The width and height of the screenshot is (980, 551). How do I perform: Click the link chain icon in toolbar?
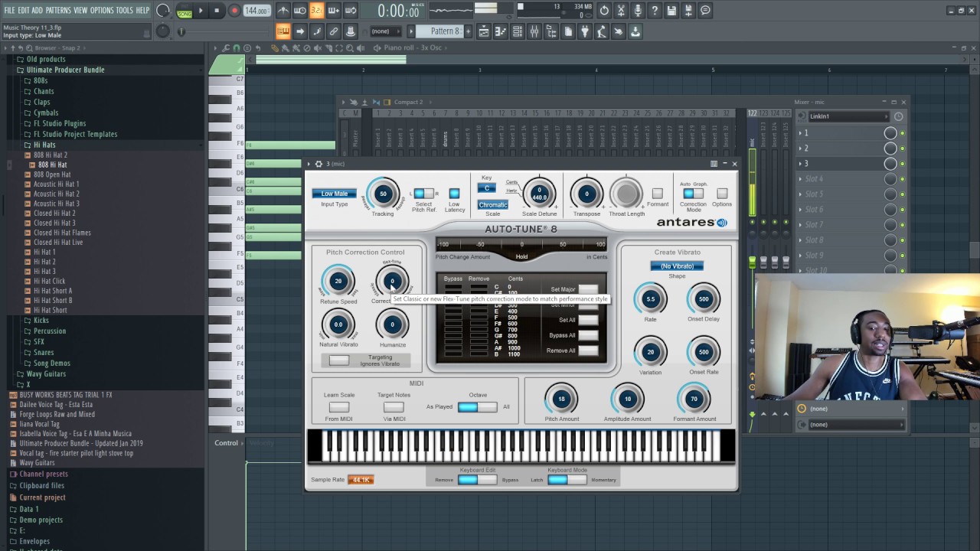[x=334, y=31]
